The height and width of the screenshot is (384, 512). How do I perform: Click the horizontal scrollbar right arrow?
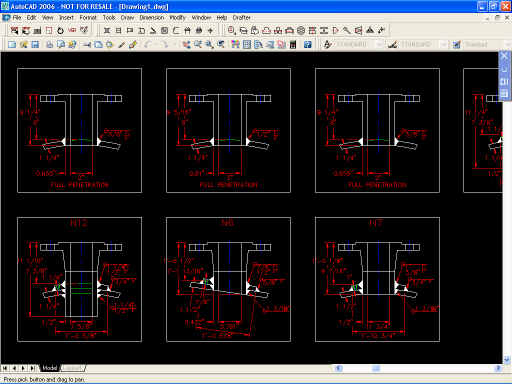coord(498,368)
